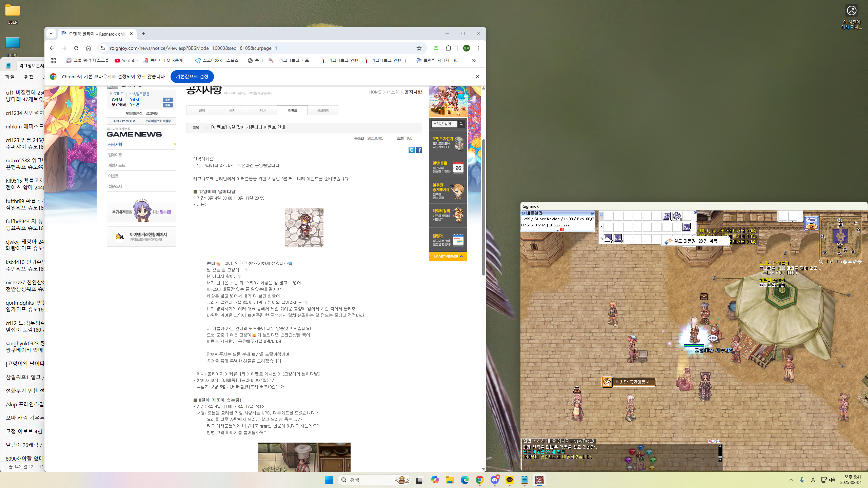Click the 충전 button beside G캐시
The width and height of the screenshot is (868, 488).
168,100
